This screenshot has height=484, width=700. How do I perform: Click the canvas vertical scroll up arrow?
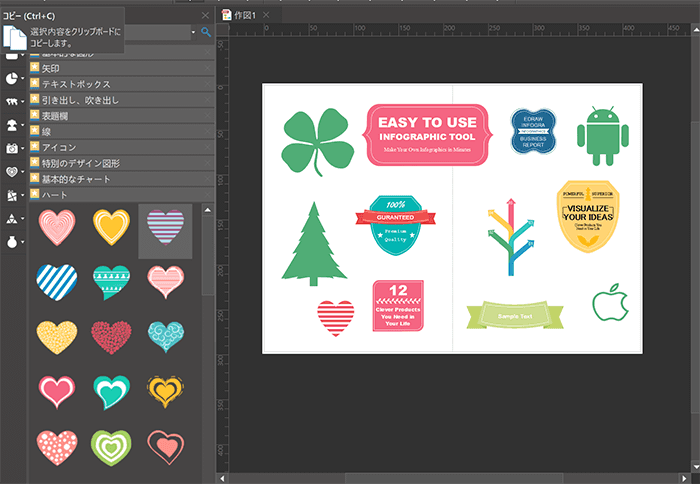(x=696, y=29)
